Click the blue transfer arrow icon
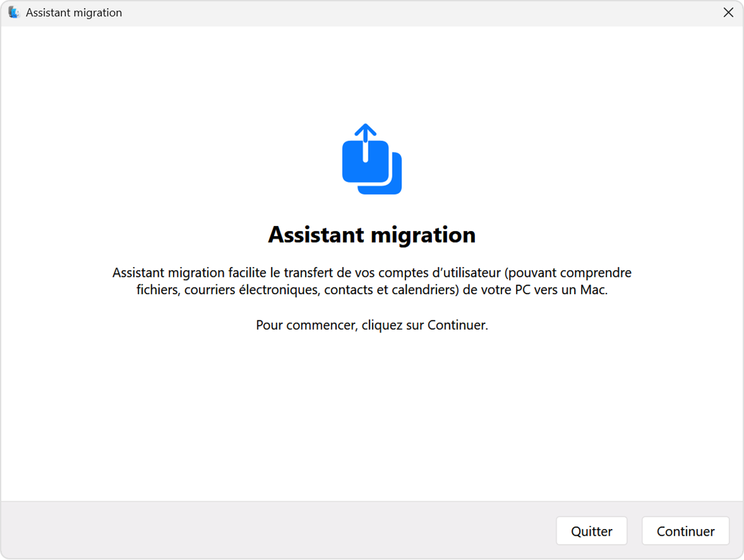 pyautogui.click(x=372, y=159)
